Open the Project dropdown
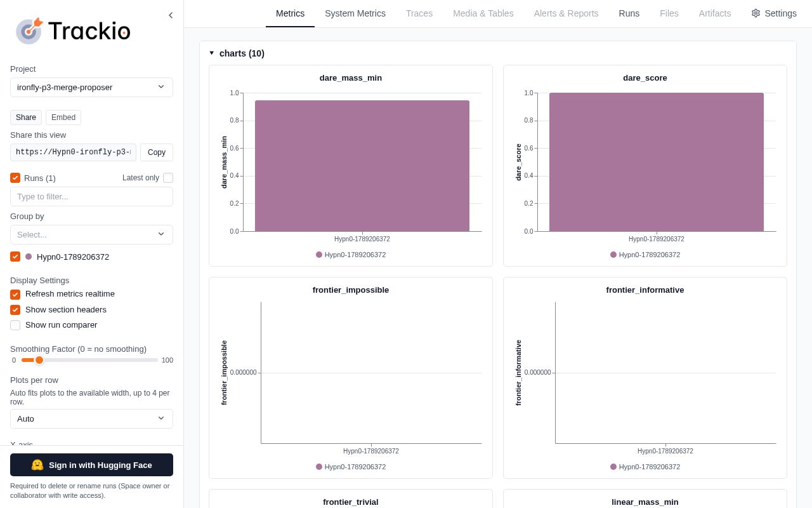 pos(91,87)
